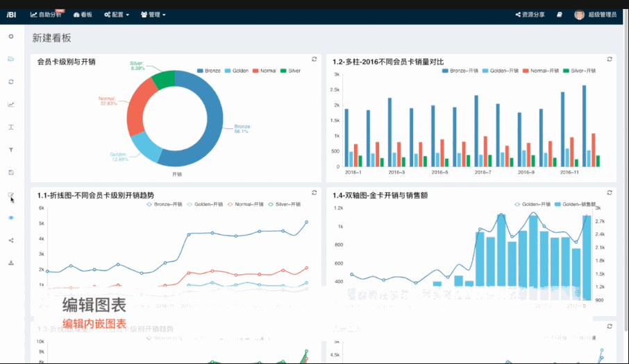Toggle Silver-开销 legend in the bar chart

pyautogui.click(x=578, y=71)
